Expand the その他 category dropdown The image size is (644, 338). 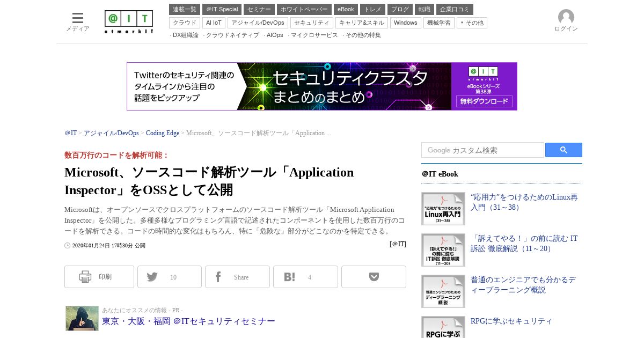pyautogui.click(x=472, y=23)
